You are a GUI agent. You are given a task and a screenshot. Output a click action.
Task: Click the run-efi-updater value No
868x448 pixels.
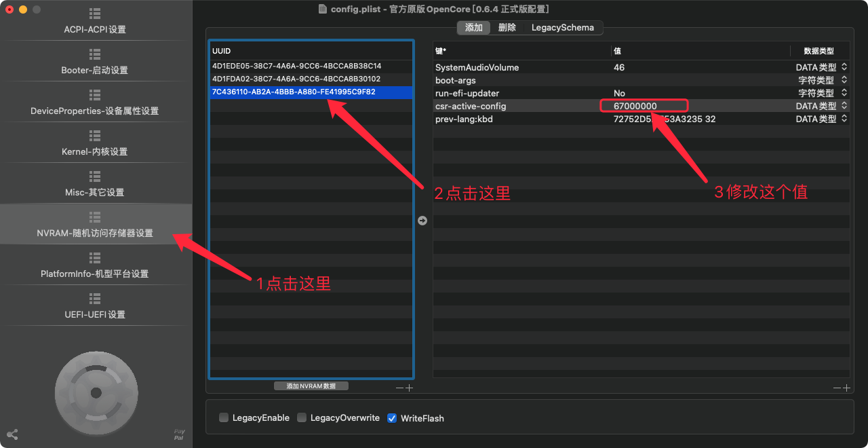pyautogui.click(x=619, y=93)
